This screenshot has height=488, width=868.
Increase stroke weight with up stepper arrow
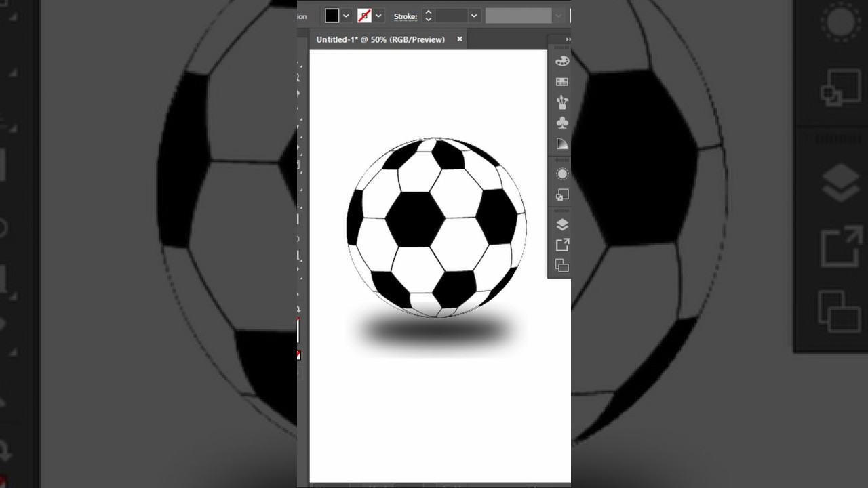(428, 12)
